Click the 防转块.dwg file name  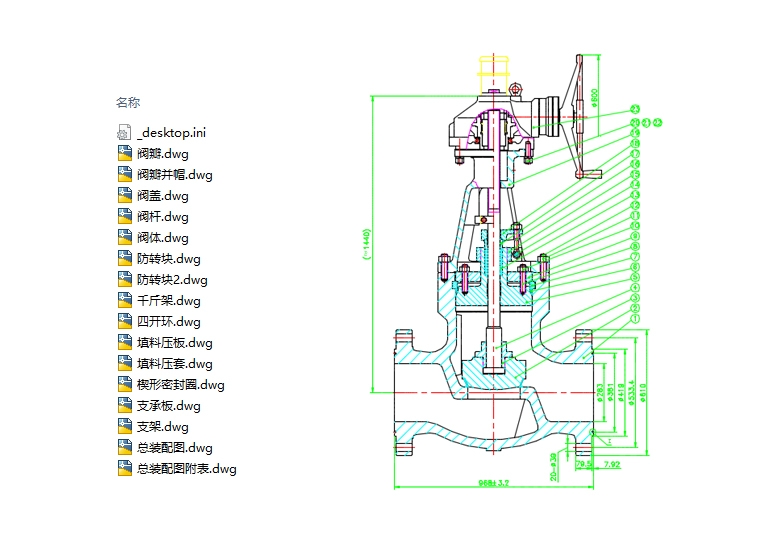tap(168, 259)
